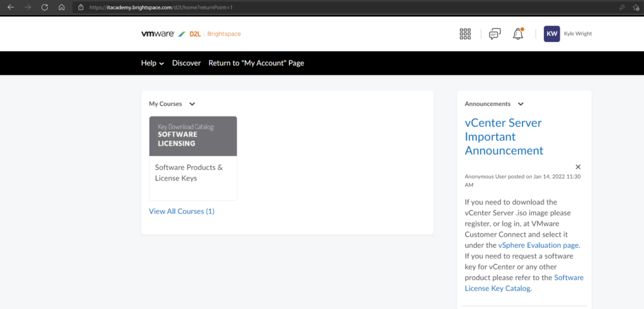Open update alerts bell icon

[x=518, y=34]
